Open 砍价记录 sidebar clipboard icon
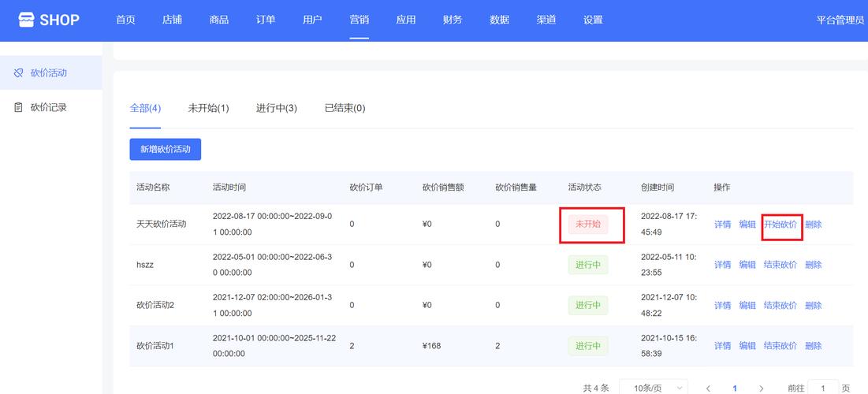This screenshot has height=394, width=868. [x=18, y=107]
